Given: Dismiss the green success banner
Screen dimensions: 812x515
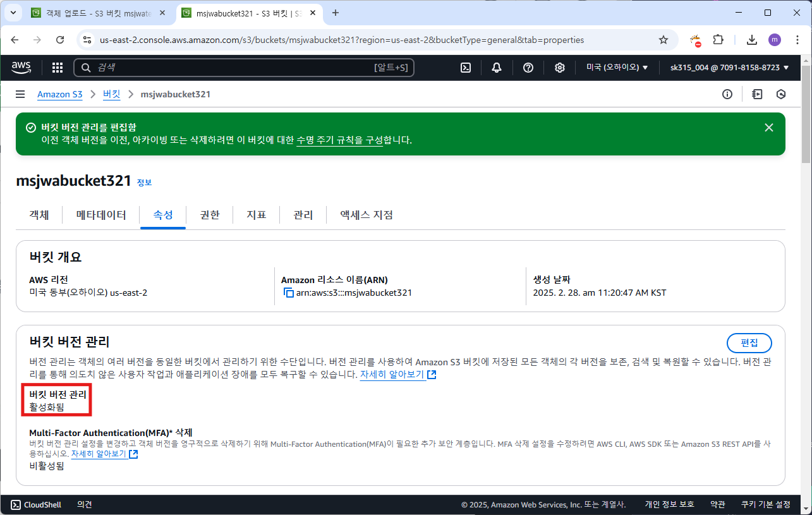Looking at the screenshot, I should pyautogui.click(x=769, y=128).
